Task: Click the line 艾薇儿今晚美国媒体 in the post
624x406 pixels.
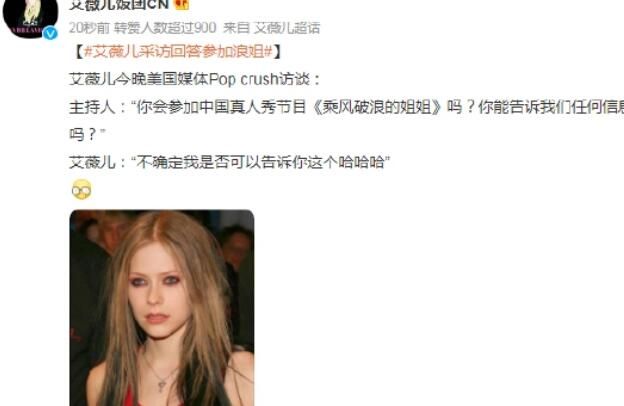Action: 138,79
